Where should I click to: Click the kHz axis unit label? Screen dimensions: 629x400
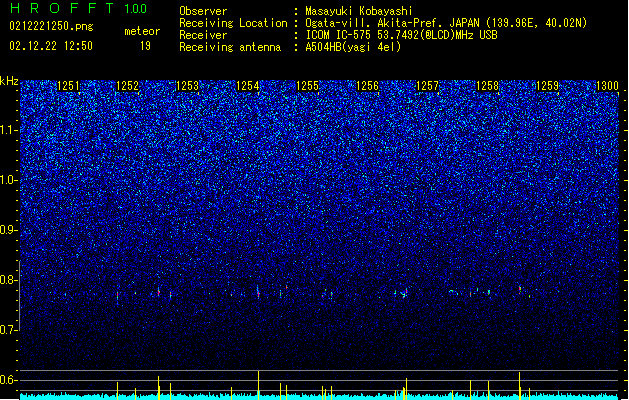(x=9, y=81)
